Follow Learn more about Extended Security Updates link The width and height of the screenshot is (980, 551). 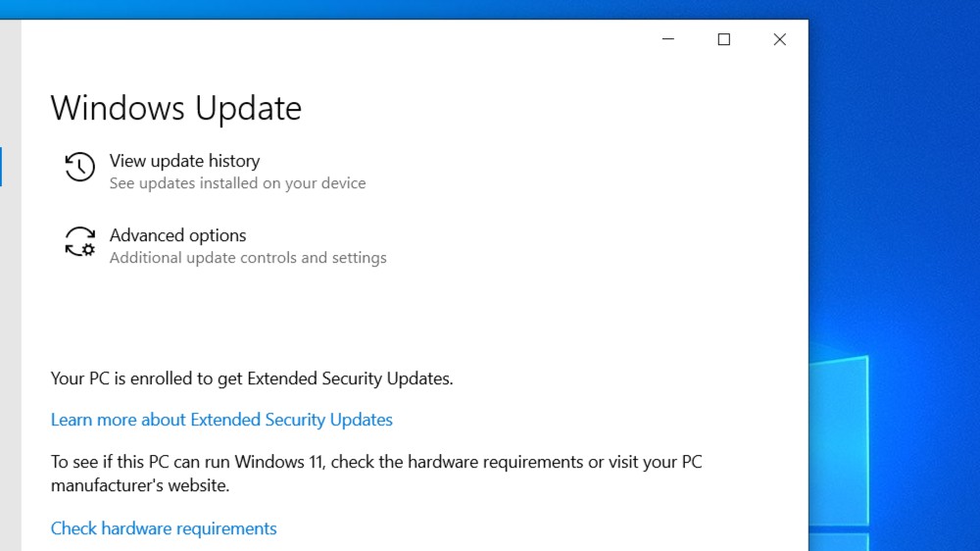pos(221,420)
